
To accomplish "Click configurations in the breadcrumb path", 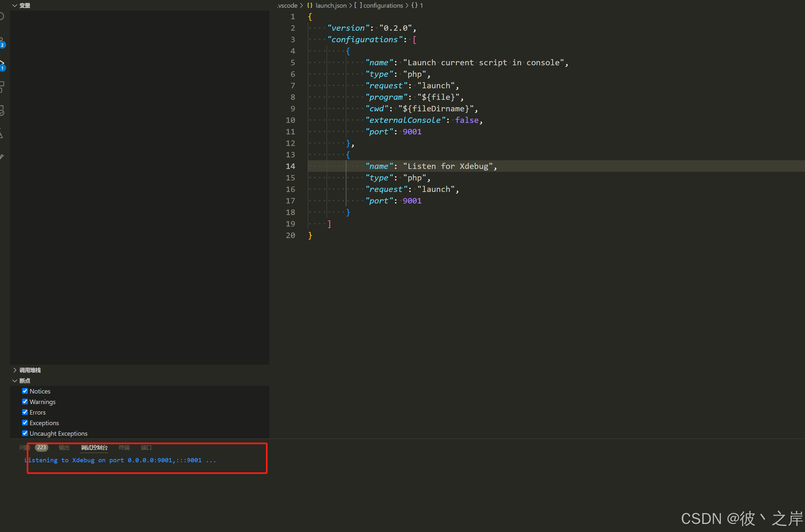I will [383, 5].
